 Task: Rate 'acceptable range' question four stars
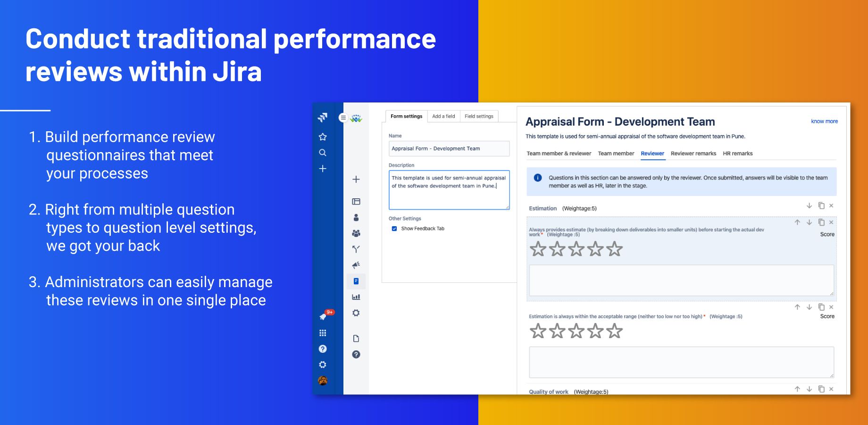pyautogui.click(x=595, y=331)
